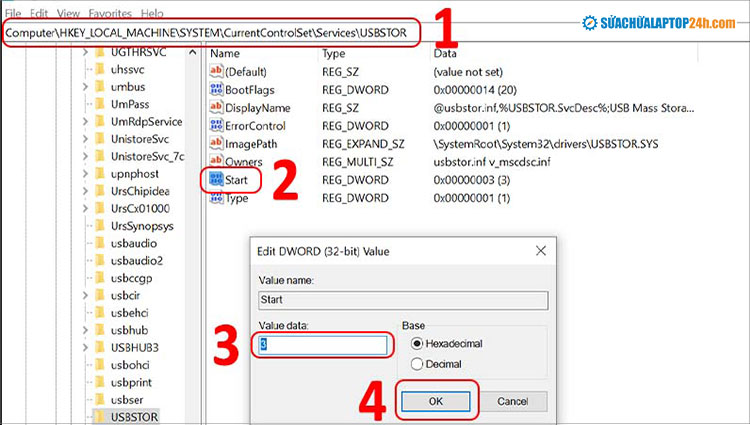Select the UrsSynopsys tree entry
Viewport: 750px width, 425px height.
point(142,226)
